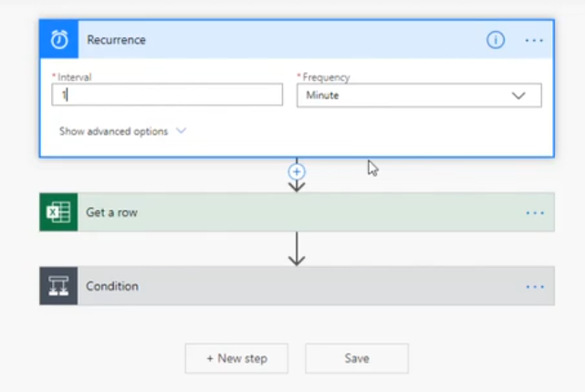Viewport: 585px width, 392px height.
Task: Click the Frequency dropdown chevron arrow
Action: click(518, 96)
